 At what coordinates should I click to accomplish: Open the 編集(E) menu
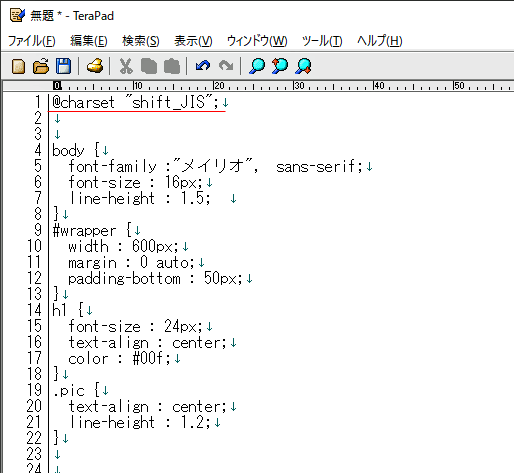pyautogui.click(x=89, y=41)
